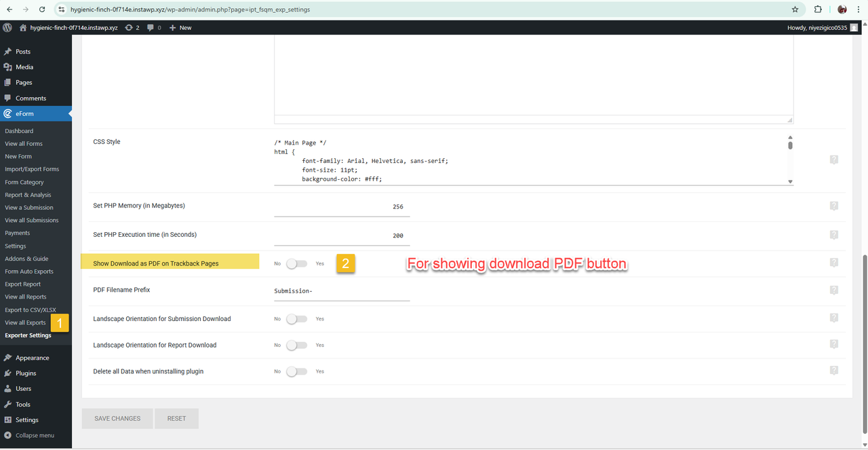The width and height of the screenshot is (868, 450).
Task: Click help icon for Set PHP Memory
Action: coord(834,206)
